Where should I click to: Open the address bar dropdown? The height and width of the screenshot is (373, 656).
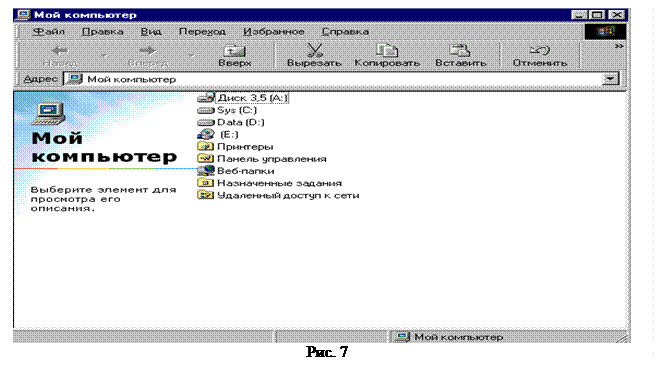(x=610, y=79)
